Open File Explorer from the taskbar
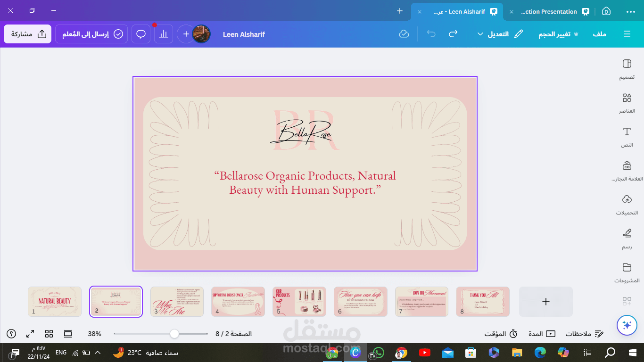The width and height of the screenshot is (644, 362). [517, 352]
